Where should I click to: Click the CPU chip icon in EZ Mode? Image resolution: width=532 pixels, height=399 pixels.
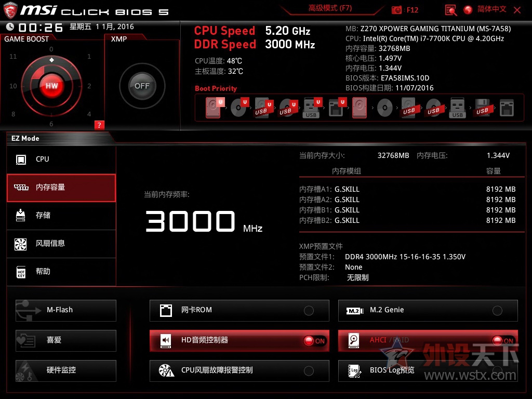point(21,159)
